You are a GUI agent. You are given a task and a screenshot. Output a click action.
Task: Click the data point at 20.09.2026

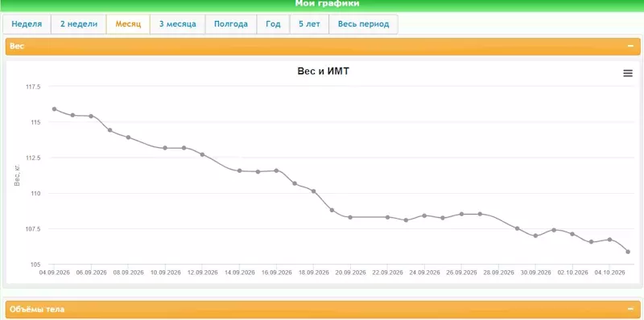pyautogui.click(x=350, y=217)
